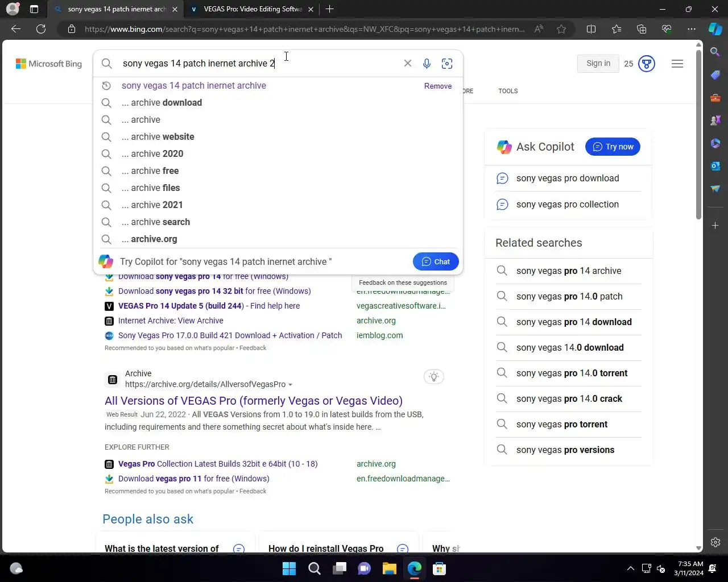Open sidebar Games chess icon
Image resolution: width=728 pixels, height=582 pixels.
715,120
